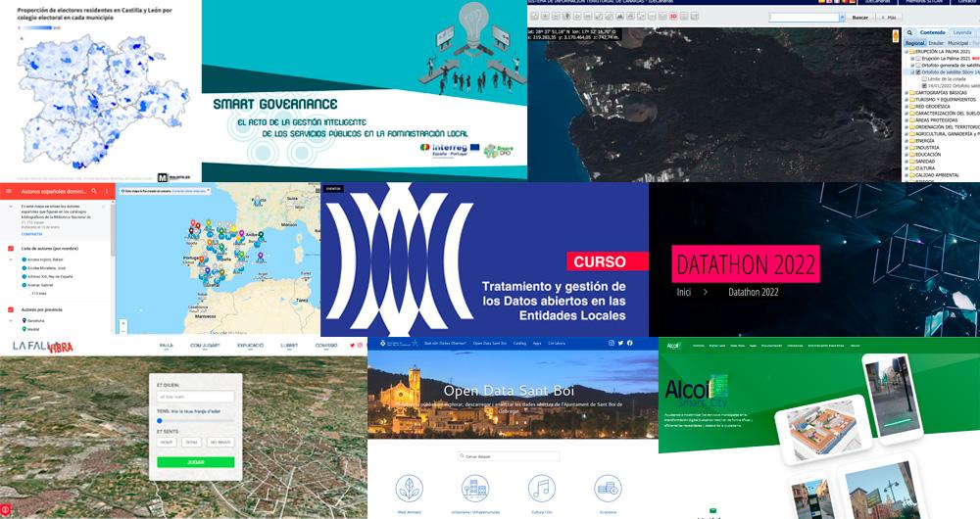Click the 3D view button in Canarias map toolbar
The width and height of the screenshot is (980, 519).
click(x=673, y=17)
